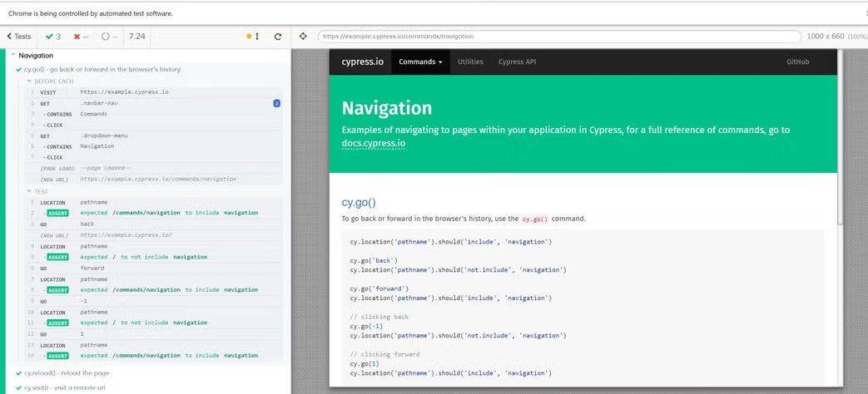
Task: Click the cy.go() section heading
Action: click(x=360, y=202)
